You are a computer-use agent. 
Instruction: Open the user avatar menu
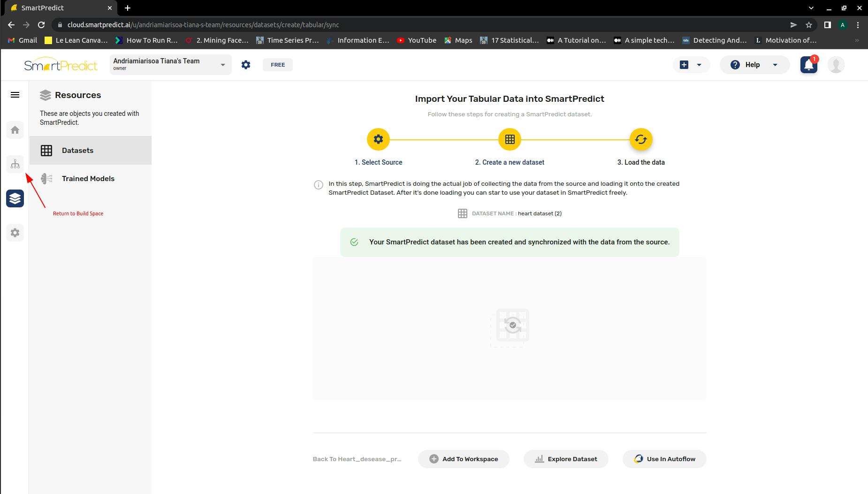tap(836, 65)
